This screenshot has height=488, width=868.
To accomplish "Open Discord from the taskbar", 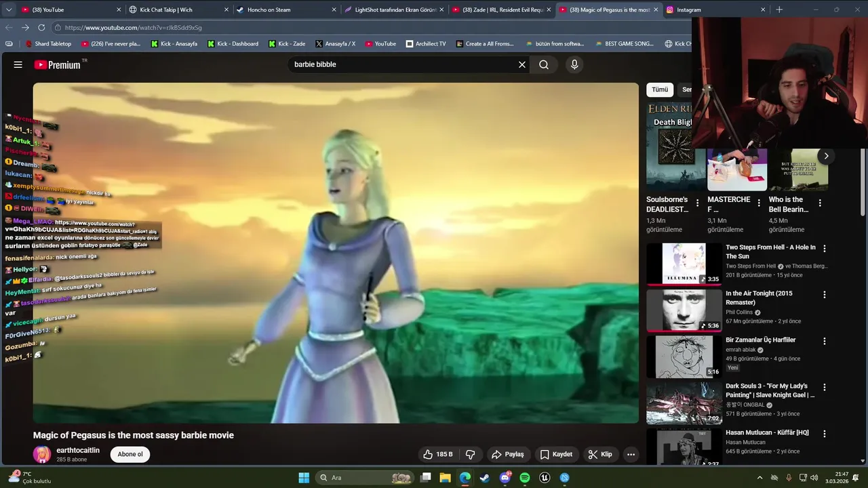I will [x=505, y=478].
